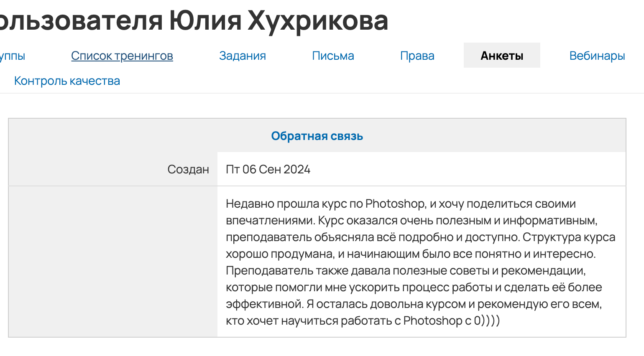Open the Задания tab
Viewport: 644px width, 356px height.
tap(243, 55)
